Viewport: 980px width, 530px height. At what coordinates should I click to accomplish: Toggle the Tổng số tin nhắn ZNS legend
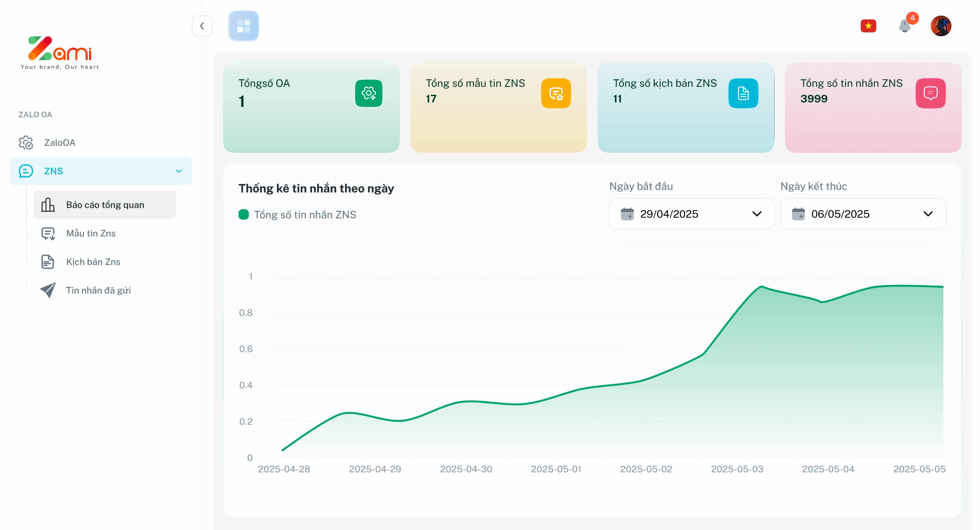tap(297, 215)
